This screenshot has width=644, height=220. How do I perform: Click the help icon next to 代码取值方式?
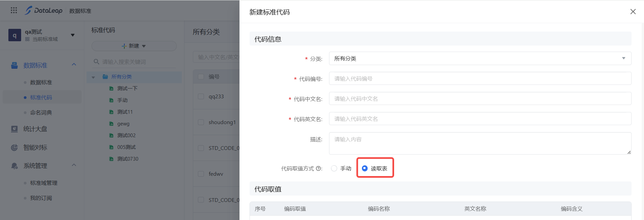(x=318, y=169)
